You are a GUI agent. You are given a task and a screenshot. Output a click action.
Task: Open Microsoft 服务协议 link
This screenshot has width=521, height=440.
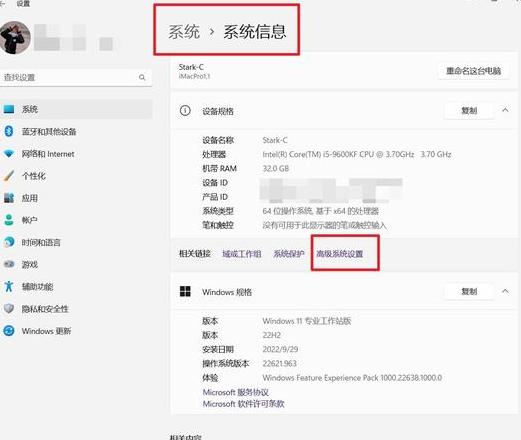click(236, 392)
